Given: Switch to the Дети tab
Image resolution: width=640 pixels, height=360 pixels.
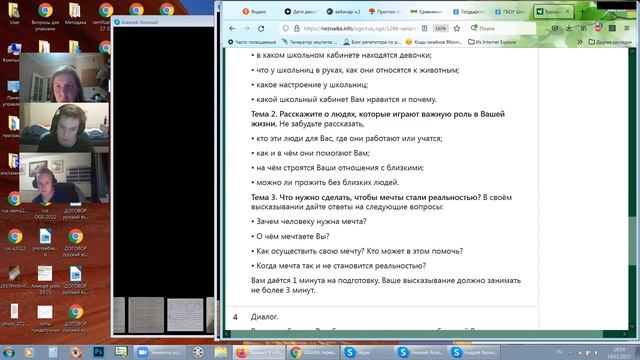Looking at the screenshot, I should [x=300, y=12].
